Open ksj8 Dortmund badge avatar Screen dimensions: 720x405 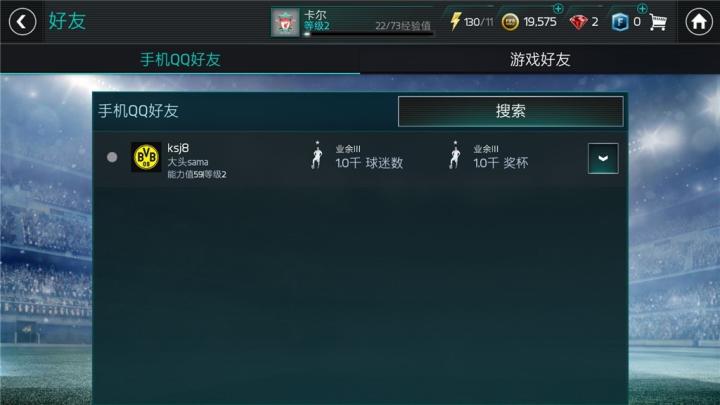(146, 157)
